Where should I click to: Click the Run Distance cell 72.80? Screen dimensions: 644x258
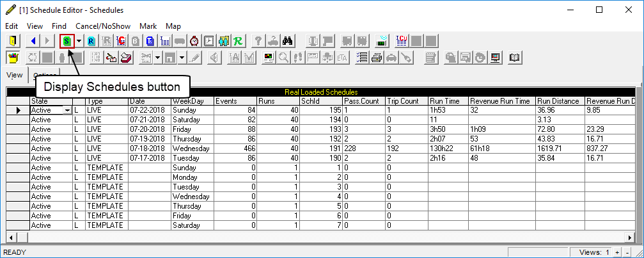click(x=560, y=129)
